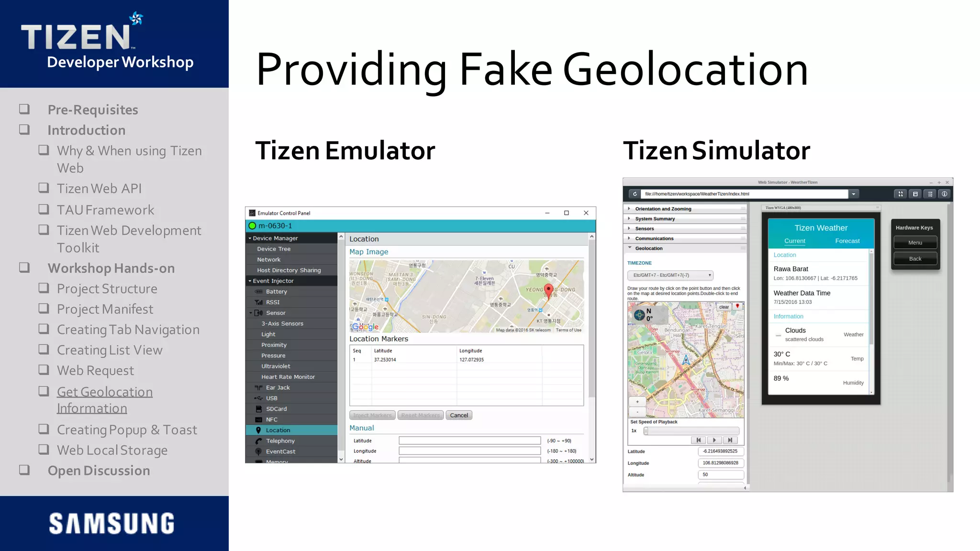Click the Battery icon in Event Injector
980x551 pixels.
point(259,292)
